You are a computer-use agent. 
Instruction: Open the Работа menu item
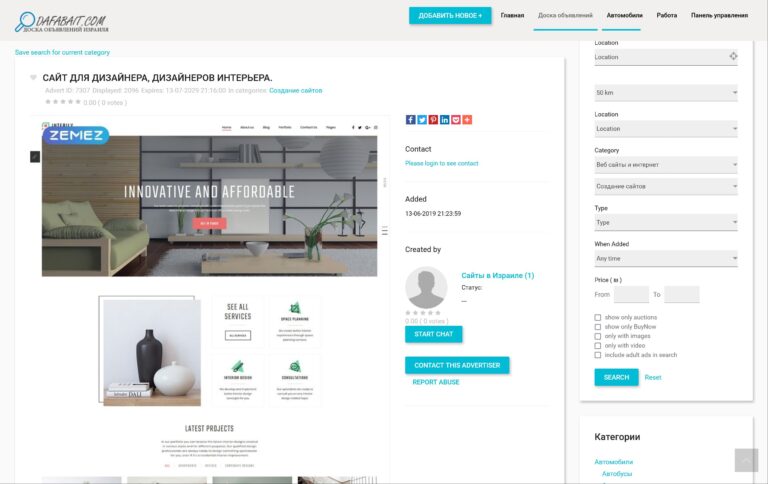click(x=667, y=16)
